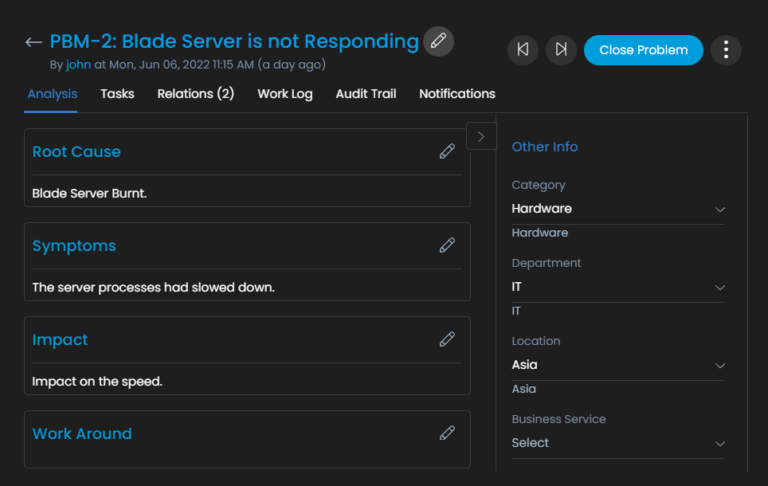768x486 pixels.
Task: Go to the next problem record
Action: click(561, 50)
